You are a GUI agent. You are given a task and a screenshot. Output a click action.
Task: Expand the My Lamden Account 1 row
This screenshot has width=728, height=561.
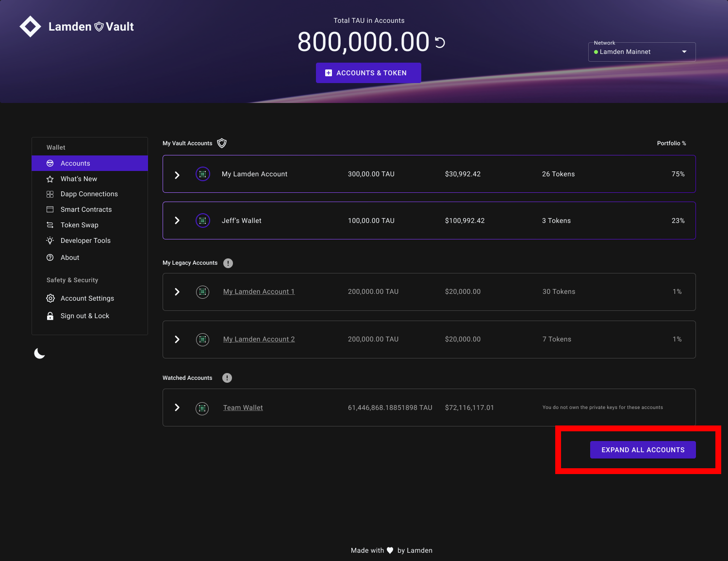[177, 292]
